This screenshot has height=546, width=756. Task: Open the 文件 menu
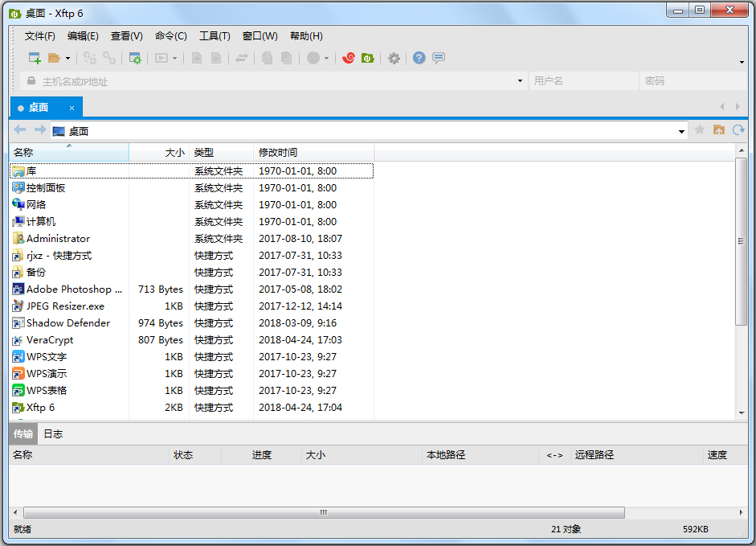pyautogui.click(x=39, y=35)
